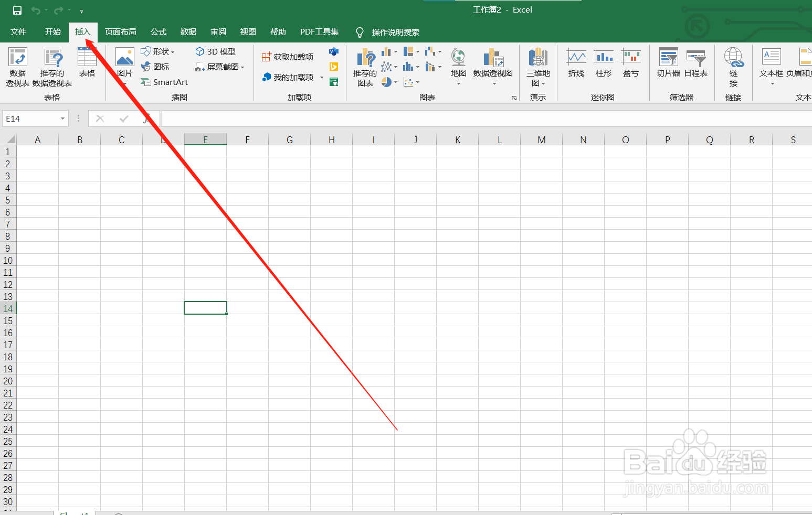The width and height of the screenshot is (812, 515).
Task: Insert a waterfall or stock chart
Action: tap(430, 51)
